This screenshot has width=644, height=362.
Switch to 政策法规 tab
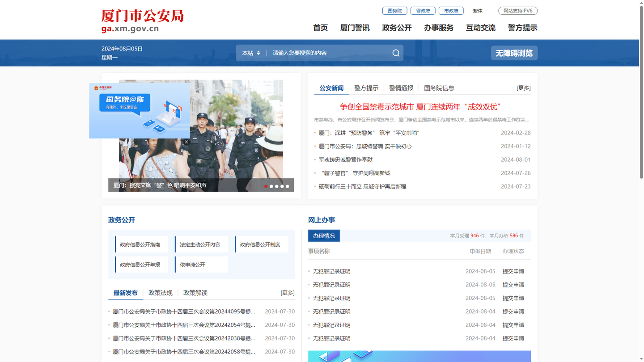click(x=160, y=293)
